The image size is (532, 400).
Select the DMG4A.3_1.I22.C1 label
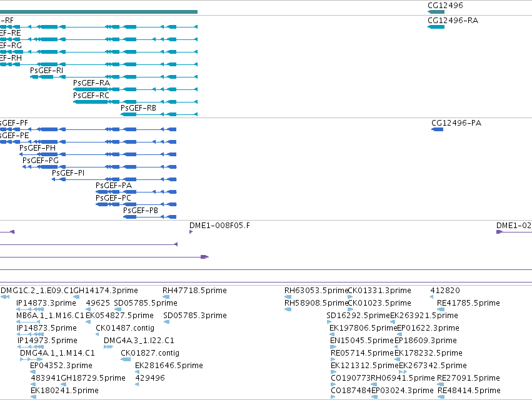[x=139, y=341]
